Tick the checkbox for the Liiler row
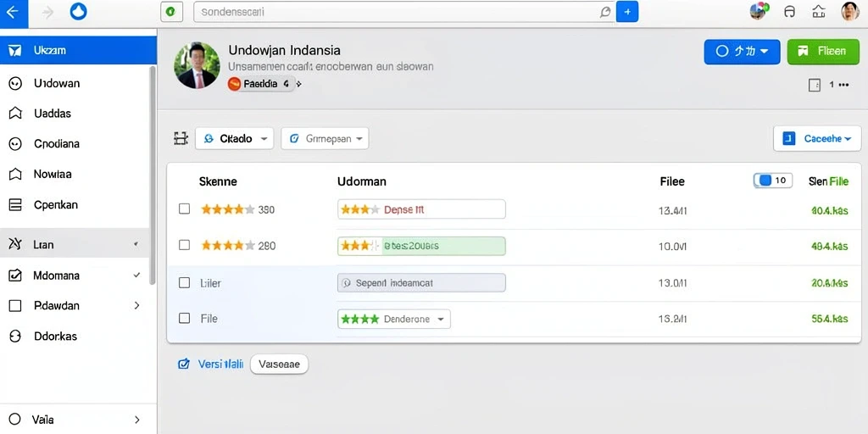Image resolution: width=868 pixels, height=434 pixels. point(184,283)
